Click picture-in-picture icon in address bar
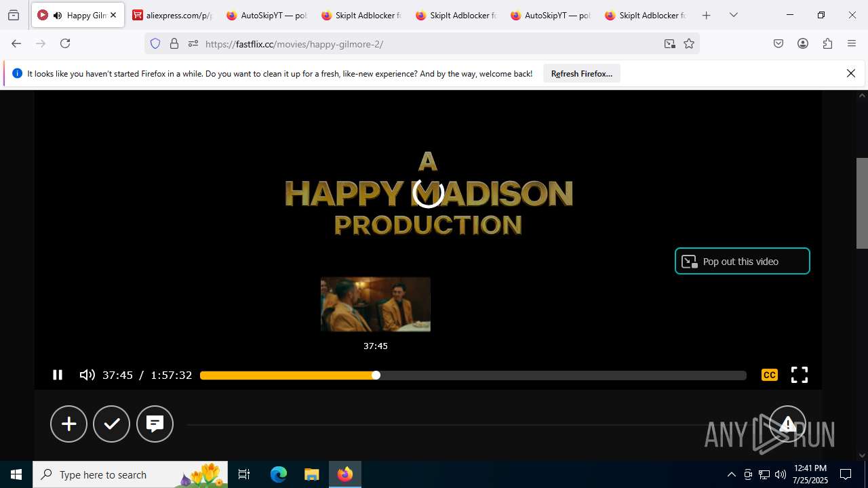The width and height of the screenshot is (868, 488). pyautogui.click(x=669, y=43)
